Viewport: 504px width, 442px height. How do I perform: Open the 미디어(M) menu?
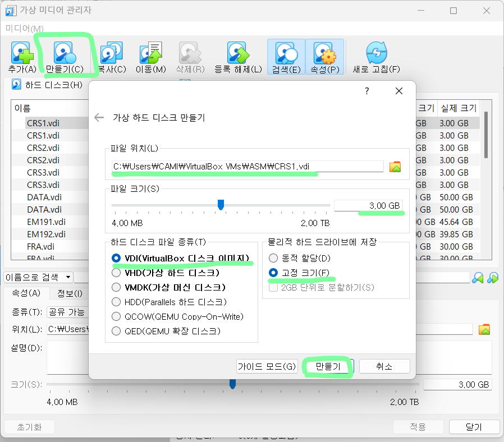pyautogui.click(x=25, y=29)
